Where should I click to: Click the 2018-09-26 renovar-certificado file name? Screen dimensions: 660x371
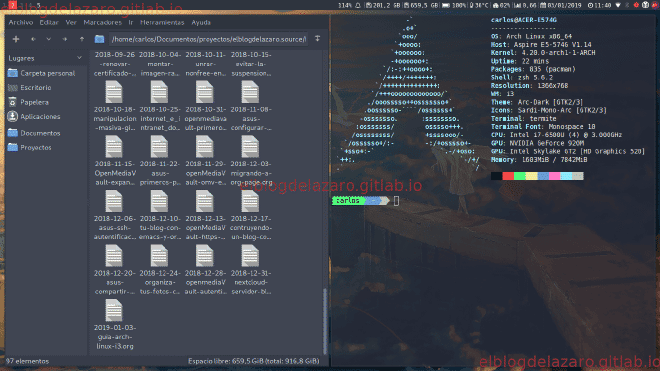pyautogui.click(x=114, y=64)
